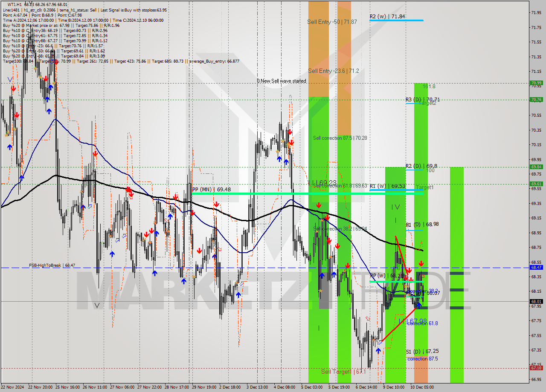Click the 'R3 (D) | 70.71' pivot label

[422, 100]
